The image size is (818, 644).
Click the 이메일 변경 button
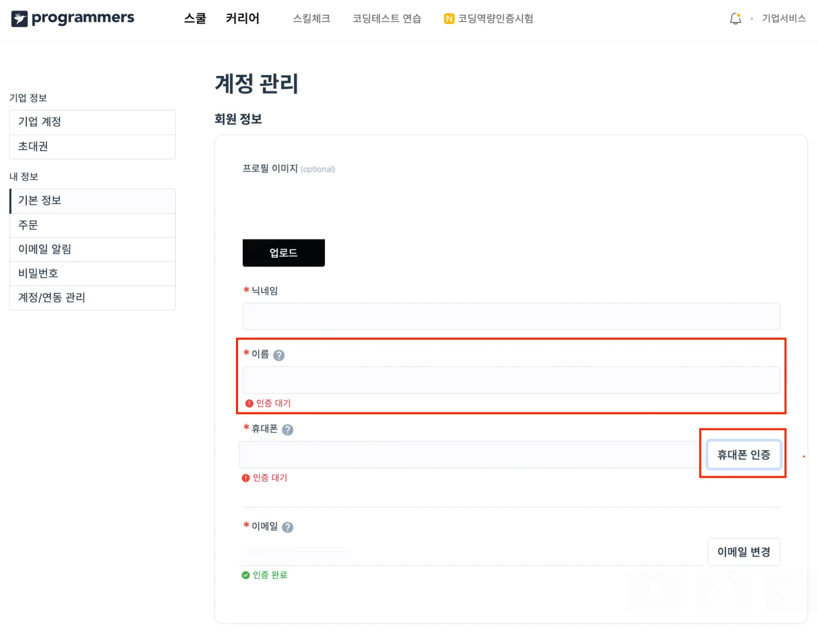coord(743,552)
